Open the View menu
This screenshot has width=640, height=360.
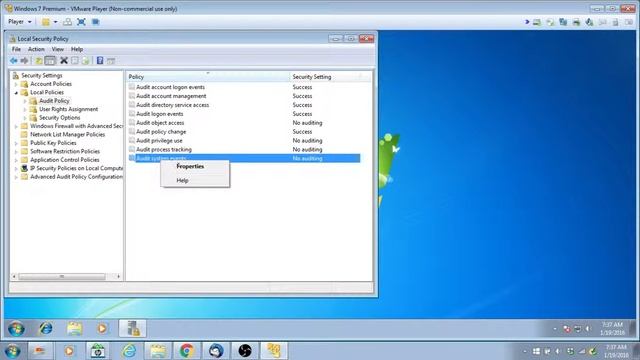coord(58,49)
